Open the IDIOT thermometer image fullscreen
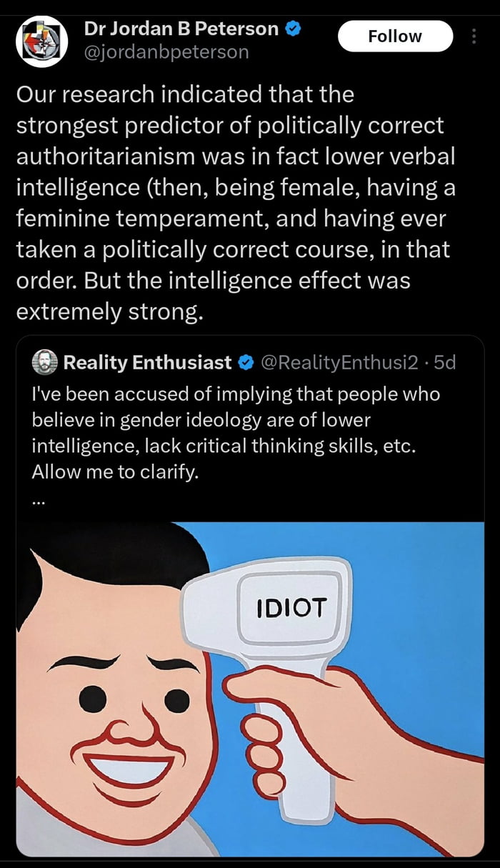The image size is (500, 868). [x=250, y=679]
